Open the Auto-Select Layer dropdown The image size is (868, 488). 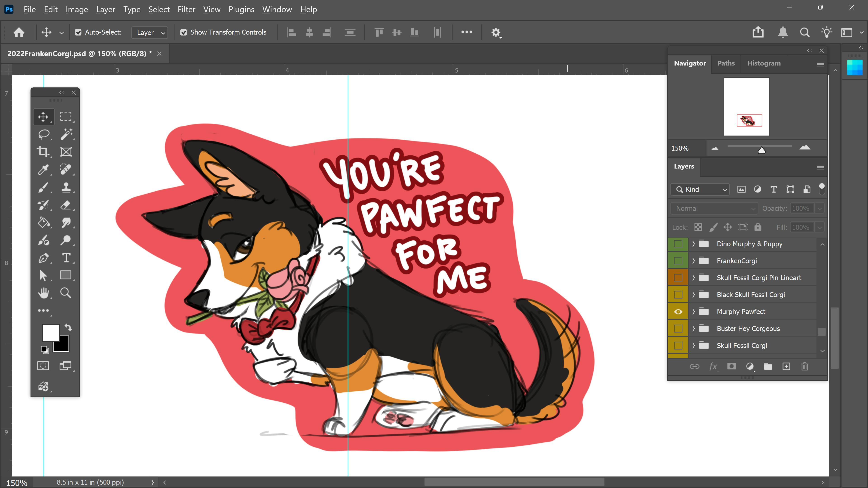[150, 33]
